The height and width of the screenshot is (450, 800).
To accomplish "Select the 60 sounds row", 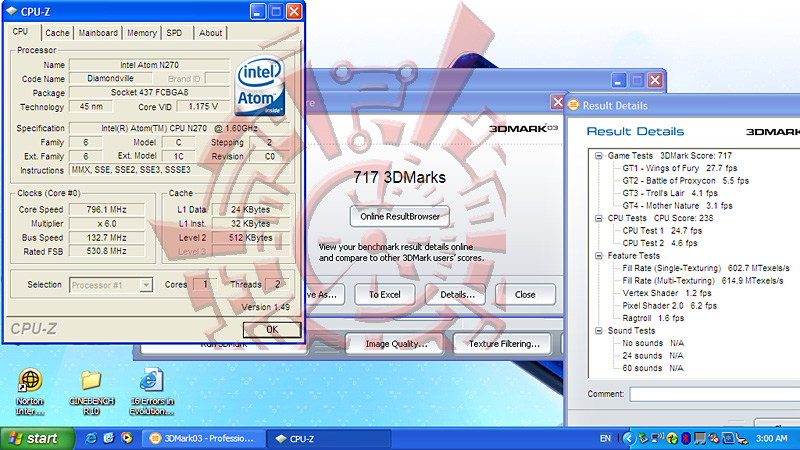I will (653, 368).
